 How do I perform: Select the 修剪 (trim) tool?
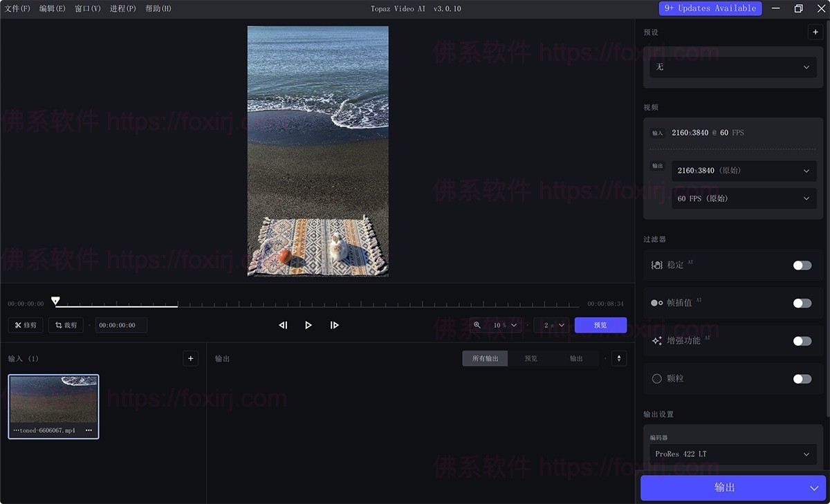coord(25,325)
